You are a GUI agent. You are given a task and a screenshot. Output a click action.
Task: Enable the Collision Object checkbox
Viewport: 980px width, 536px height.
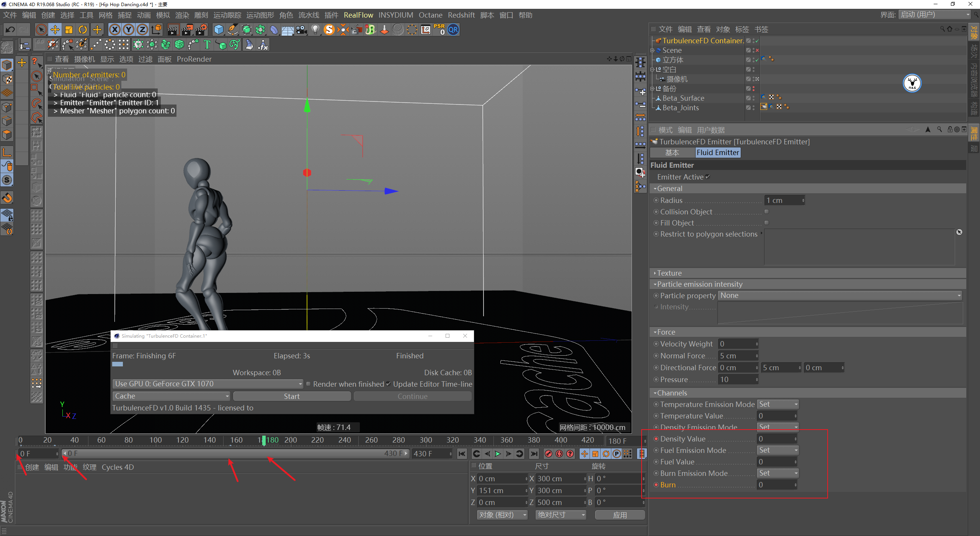pos(766,212)
